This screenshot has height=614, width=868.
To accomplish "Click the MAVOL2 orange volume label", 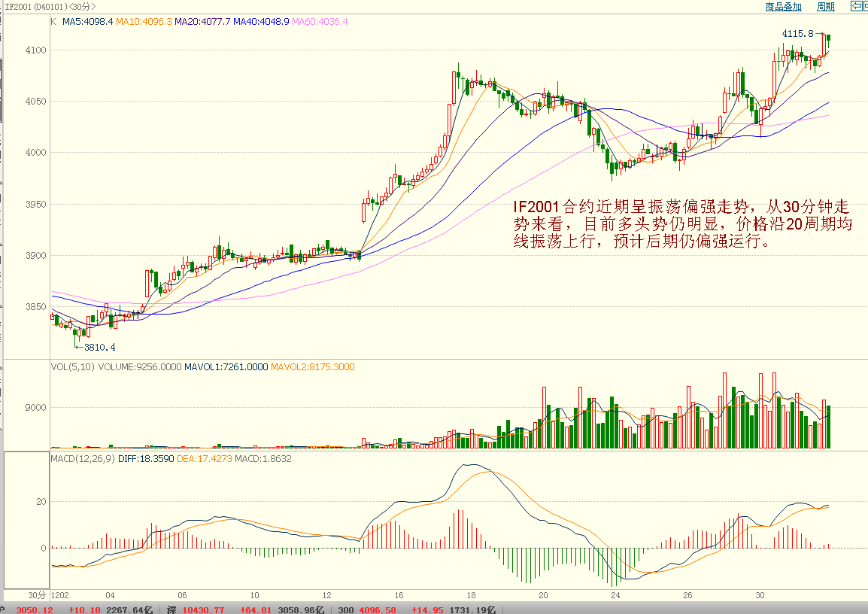I will [x=312, y=367].
